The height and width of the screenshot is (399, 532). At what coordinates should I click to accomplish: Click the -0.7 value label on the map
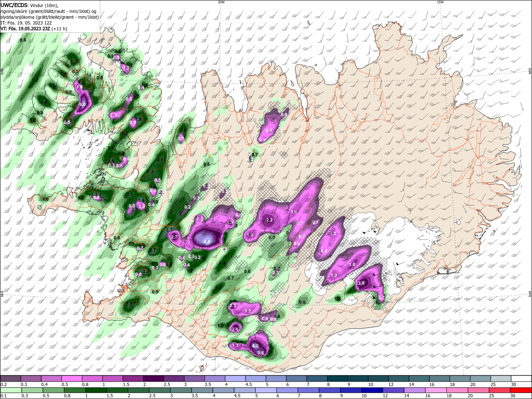click(230, 278)
